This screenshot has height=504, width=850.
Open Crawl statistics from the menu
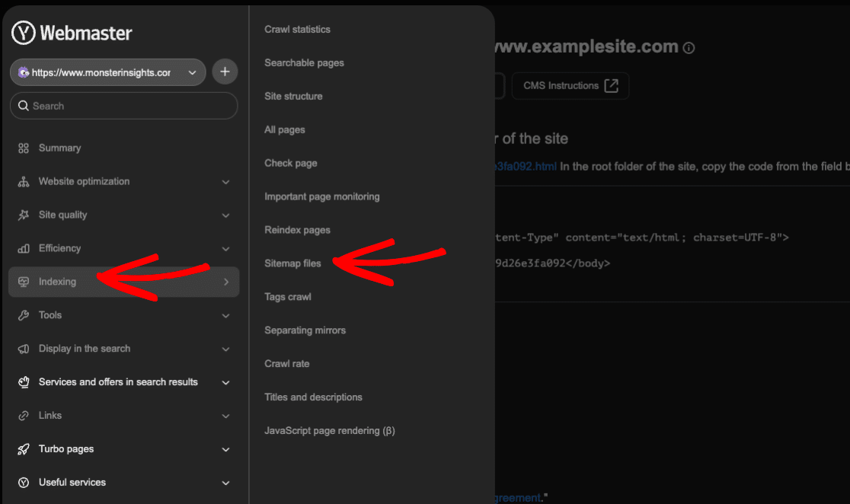coord(296,29)
